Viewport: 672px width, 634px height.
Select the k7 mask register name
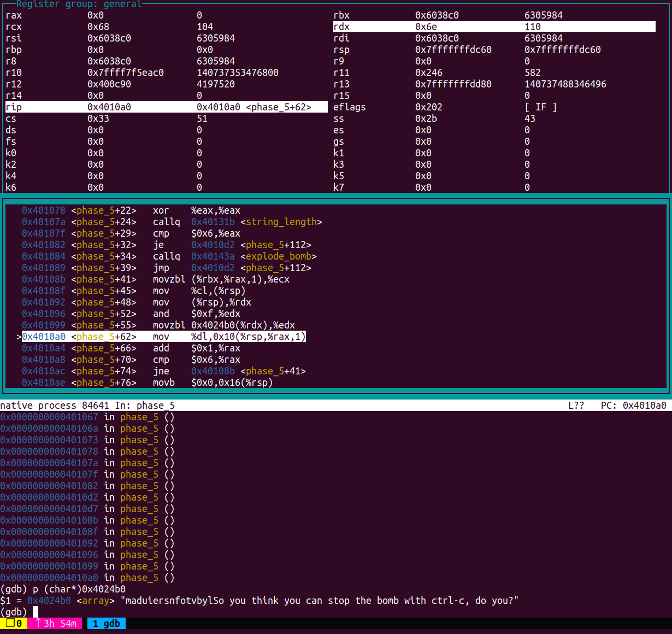(x=339, y=187)
